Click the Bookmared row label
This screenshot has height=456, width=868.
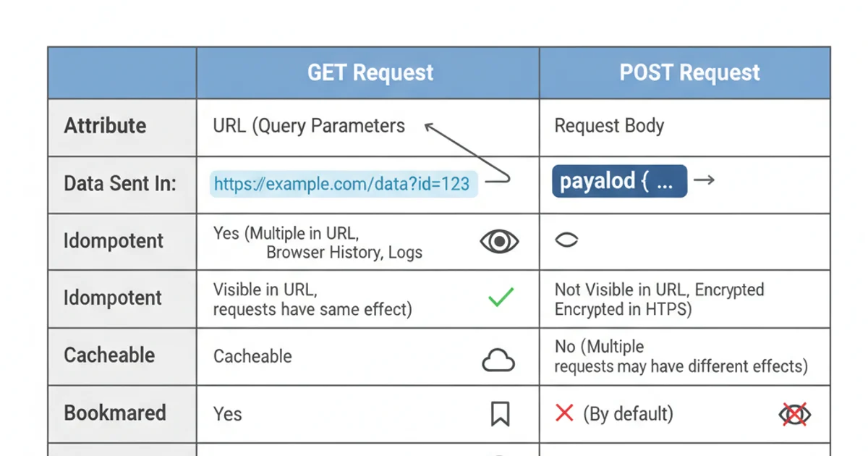pos(115,413)
